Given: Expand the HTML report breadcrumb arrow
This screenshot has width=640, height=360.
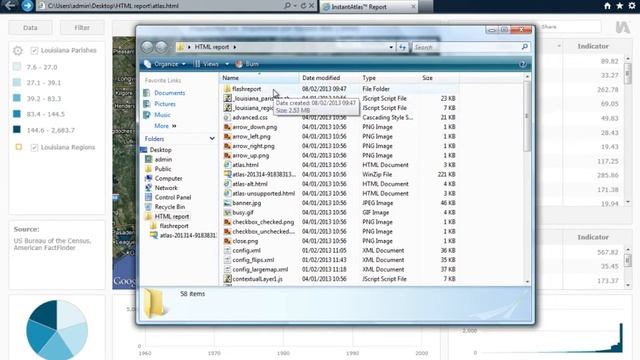Looking at the screenshot, I should 235,47.
